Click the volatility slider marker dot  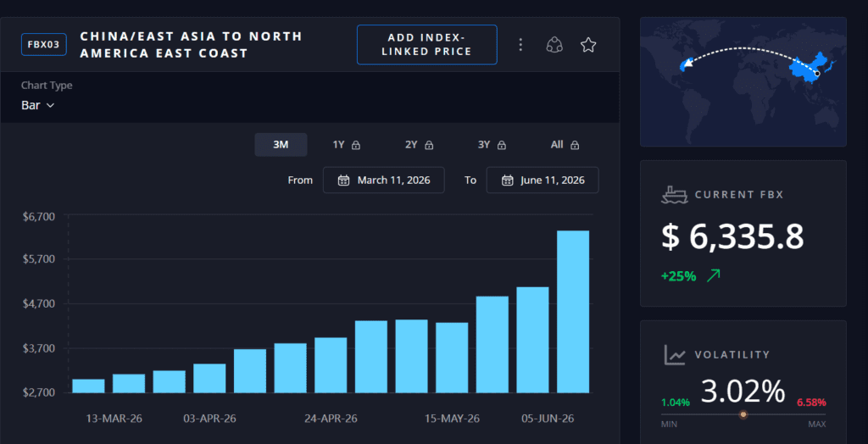coord(743,414)
